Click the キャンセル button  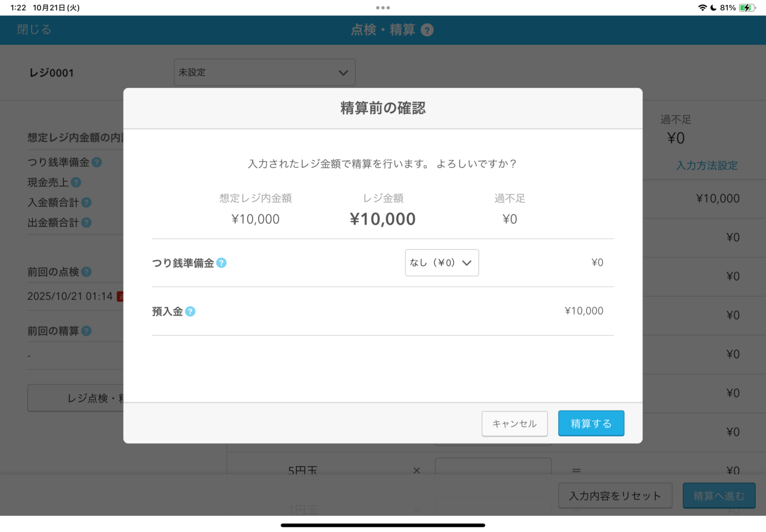click(x=514, y=424)
